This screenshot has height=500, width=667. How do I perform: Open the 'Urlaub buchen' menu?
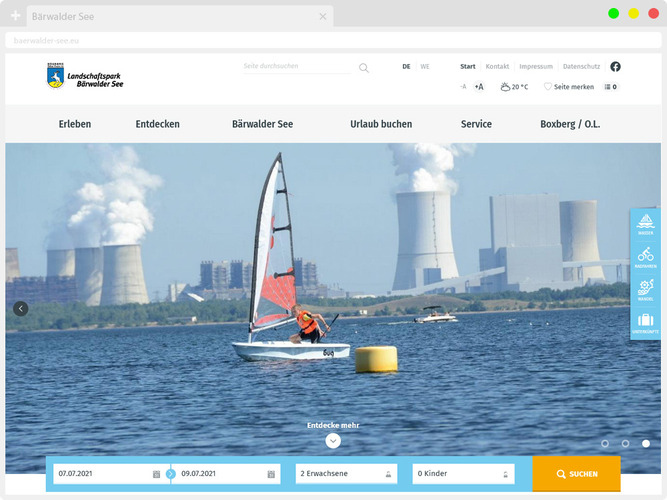[381, 124]
